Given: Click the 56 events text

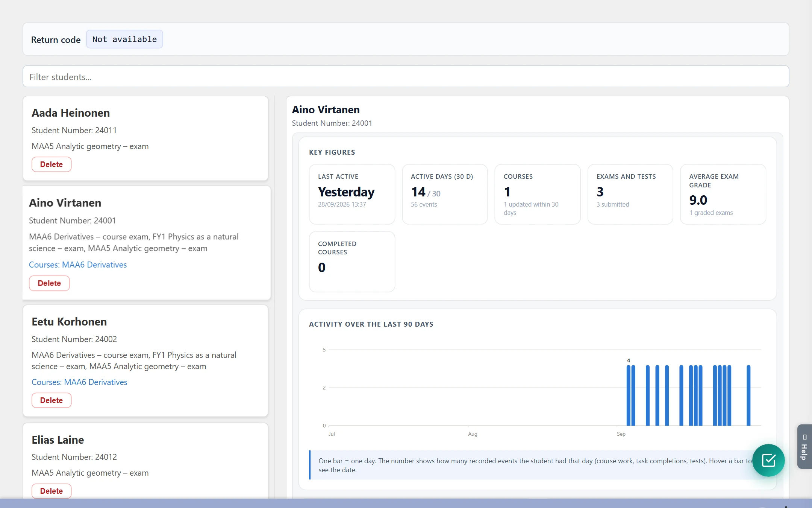Looking at the screenshot, I should (424, 204).
